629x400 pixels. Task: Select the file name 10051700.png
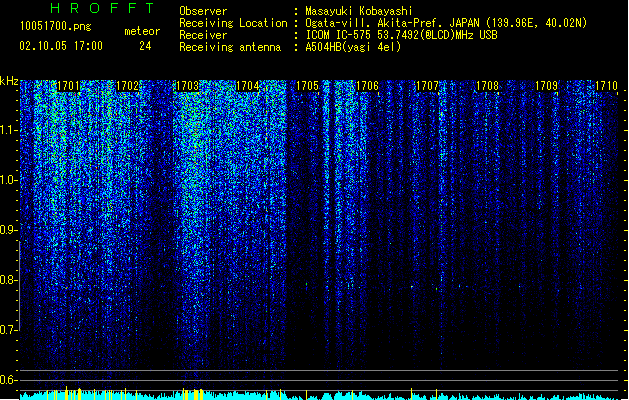coord(55,27)
